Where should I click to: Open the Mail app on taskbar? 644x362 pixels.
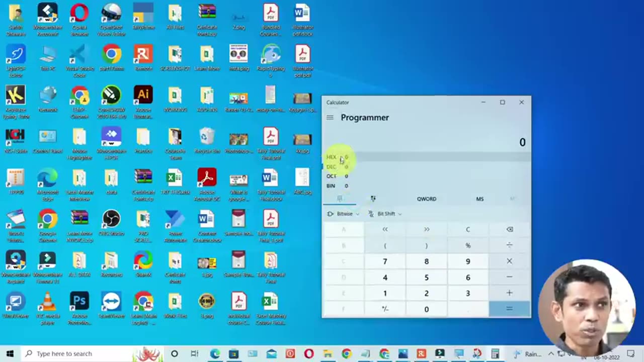point(271,353)
